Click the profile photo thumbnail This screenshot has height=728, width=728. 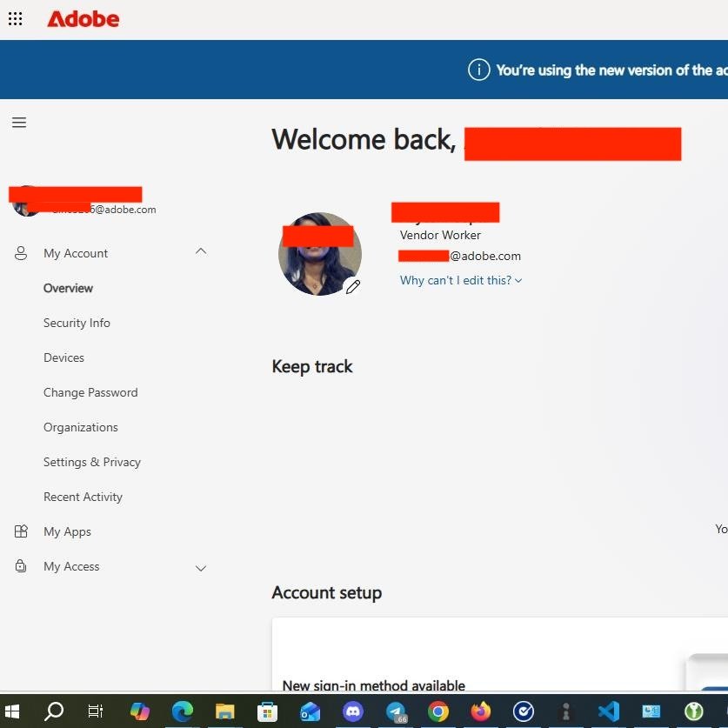[320, 254]
